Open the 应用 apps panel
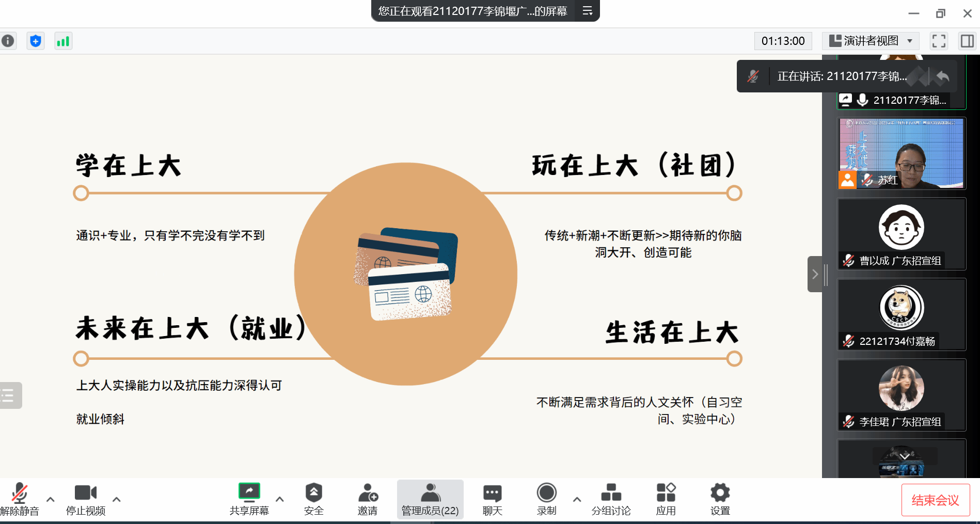 (x=666, y=499)
